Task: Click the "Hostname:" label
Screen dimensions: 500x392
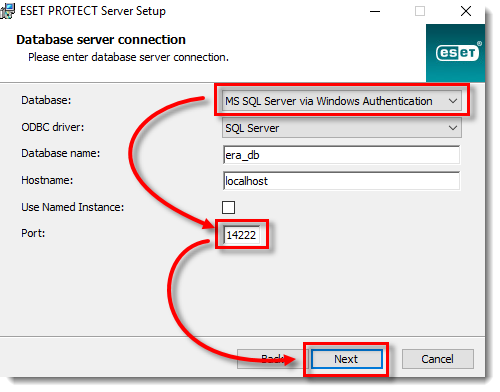Action: pyautogui.click(x=47, y=180)
